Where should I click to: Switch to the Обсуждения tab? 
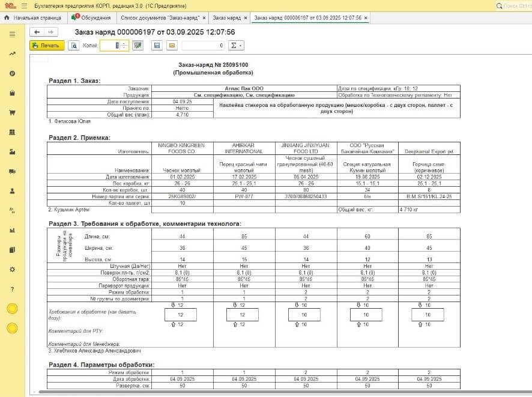92,17
